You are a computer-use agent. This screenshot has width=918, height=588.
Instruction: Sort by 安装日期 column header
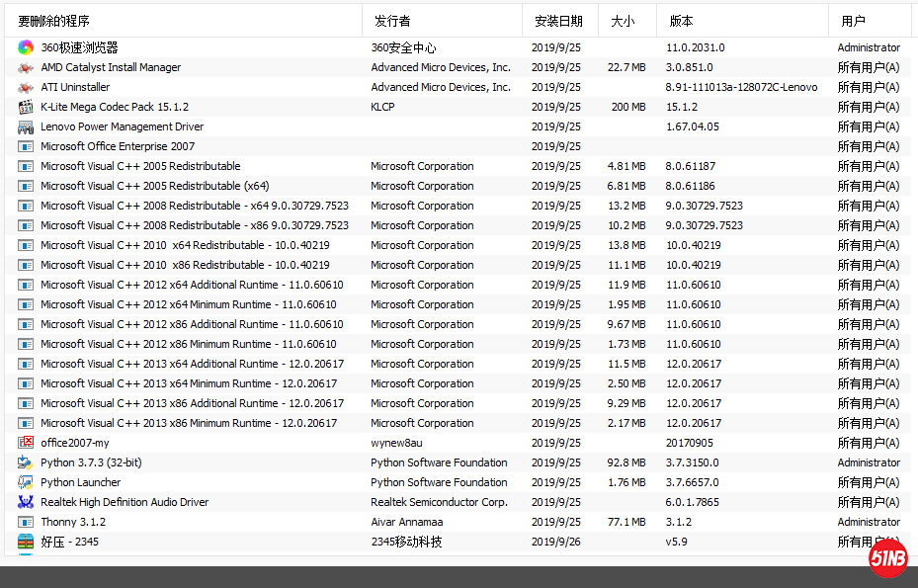(558, 21)
